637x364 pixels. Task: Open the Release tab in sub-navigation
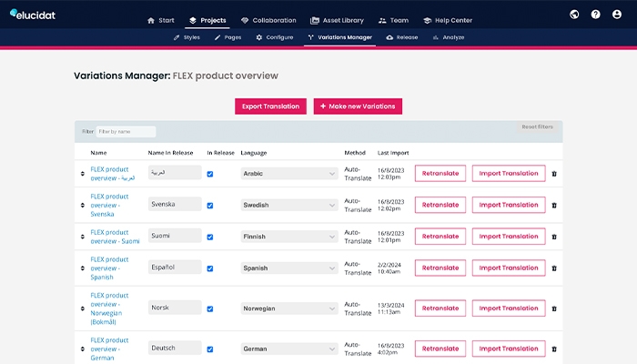tap(401, 37)
